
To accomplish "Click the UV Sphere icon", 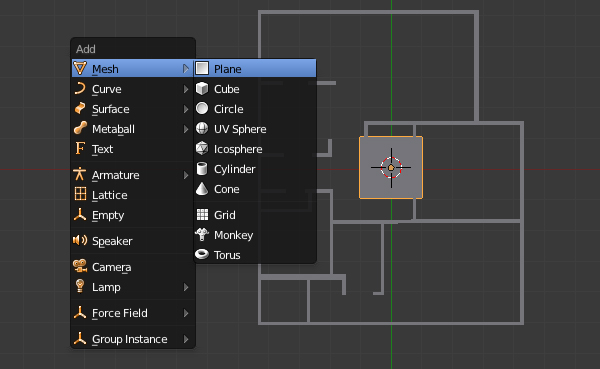I will coord(202,129).
